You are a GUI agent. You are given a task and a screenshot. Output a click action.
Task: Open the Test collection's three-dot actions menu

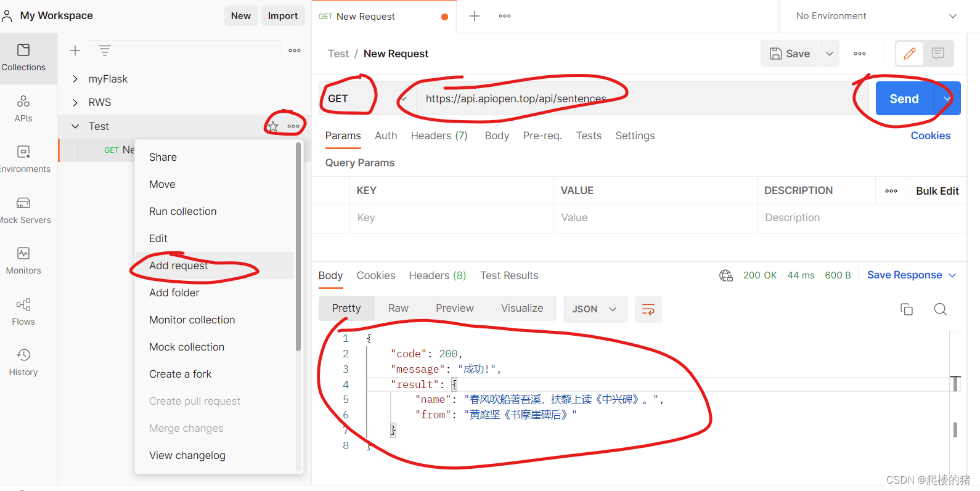coord(293,126)
